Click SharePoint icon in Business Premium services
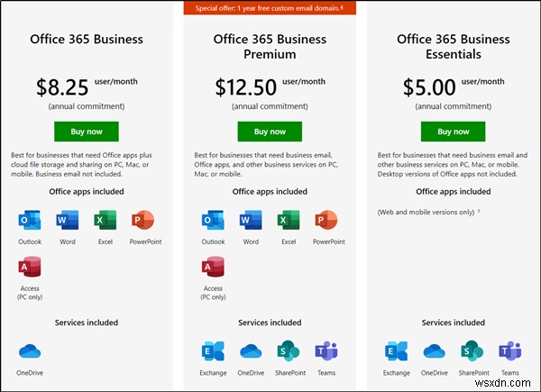 point(289,351)
